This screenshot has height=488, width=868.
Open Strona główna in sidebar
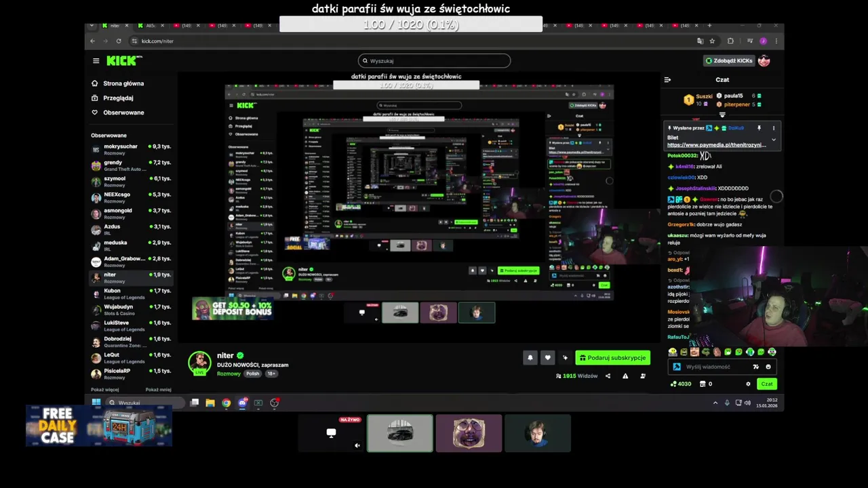[x=118, y=83]
